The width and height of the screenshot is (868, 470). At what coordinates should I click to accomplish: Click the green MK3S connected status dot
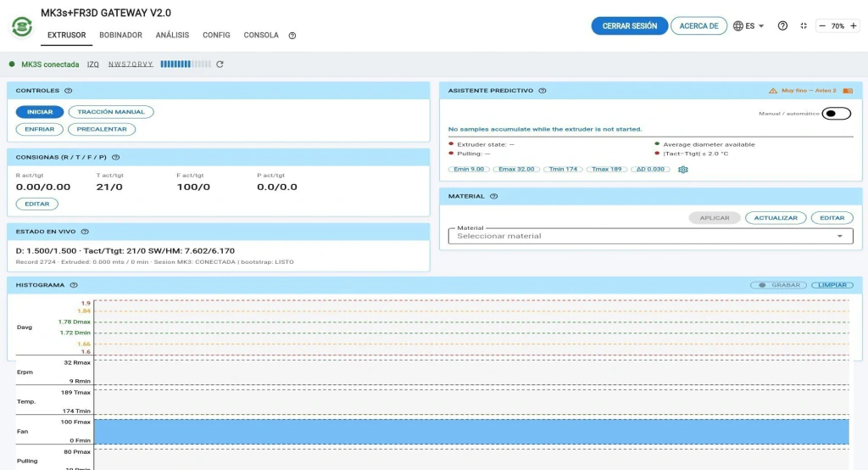tap(12, 64)
